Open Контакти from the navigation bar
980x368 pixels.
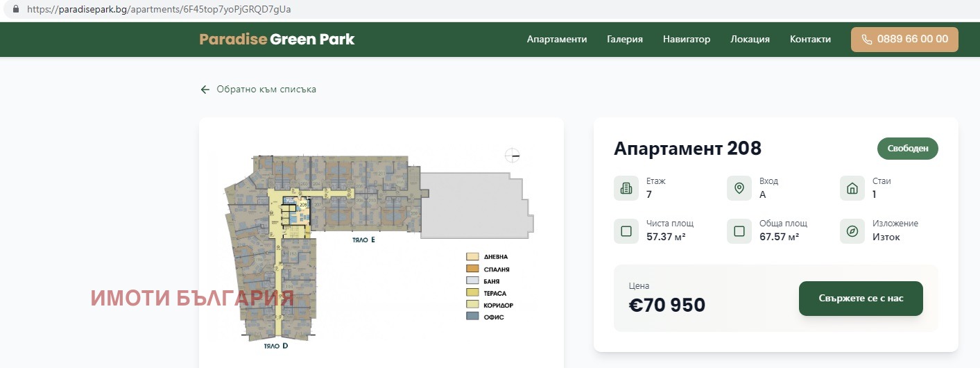tap(810, 40)
